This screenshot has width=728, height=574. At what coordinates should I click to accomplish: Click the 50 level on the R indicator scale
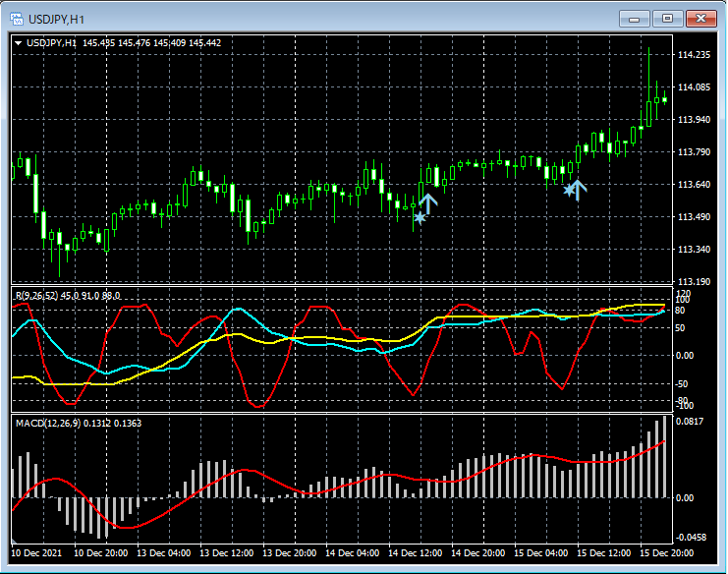tap(680, 328)
